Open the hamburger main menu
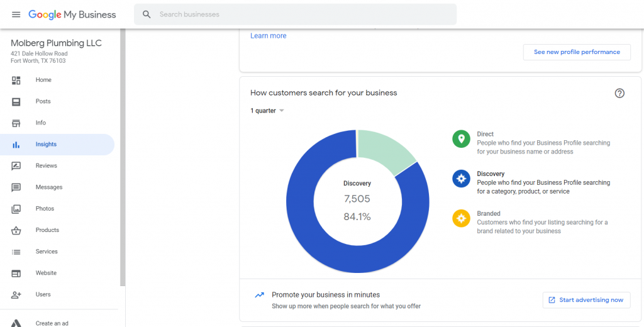644x327 pixels. click(16, 14)
